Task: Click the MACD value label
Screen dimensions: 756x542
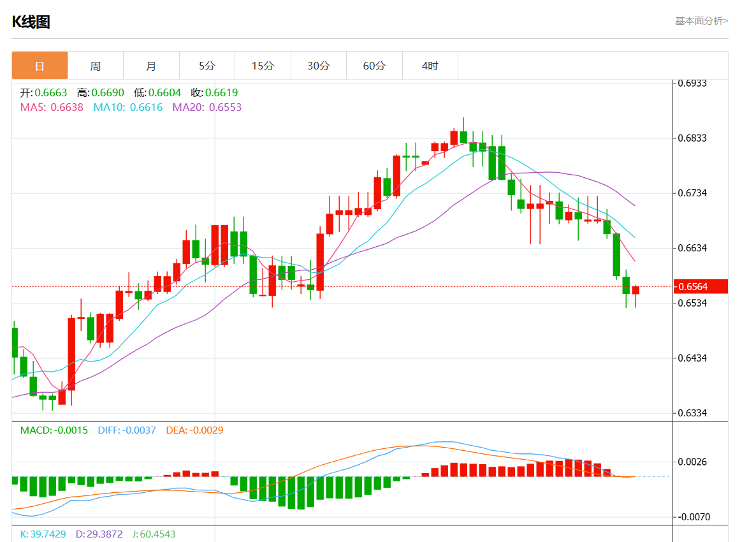Action: click(x=54, y=430)
